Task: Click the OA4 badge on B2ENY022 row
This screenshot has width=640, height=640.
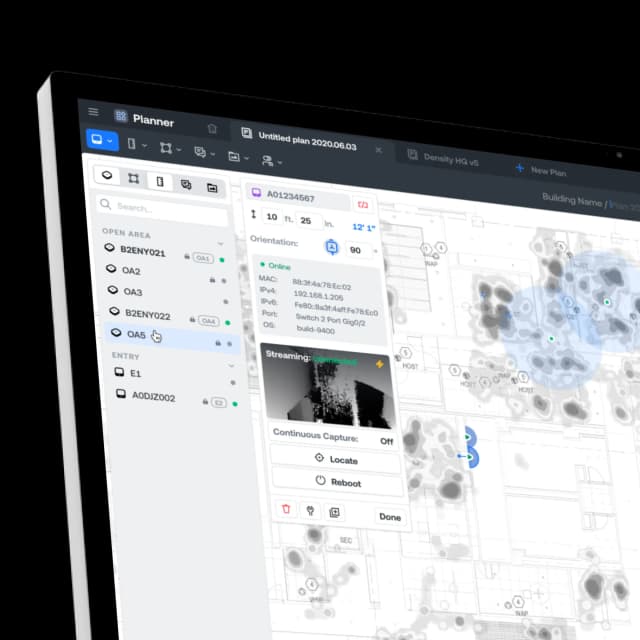Action: click(x=209, y=321)
